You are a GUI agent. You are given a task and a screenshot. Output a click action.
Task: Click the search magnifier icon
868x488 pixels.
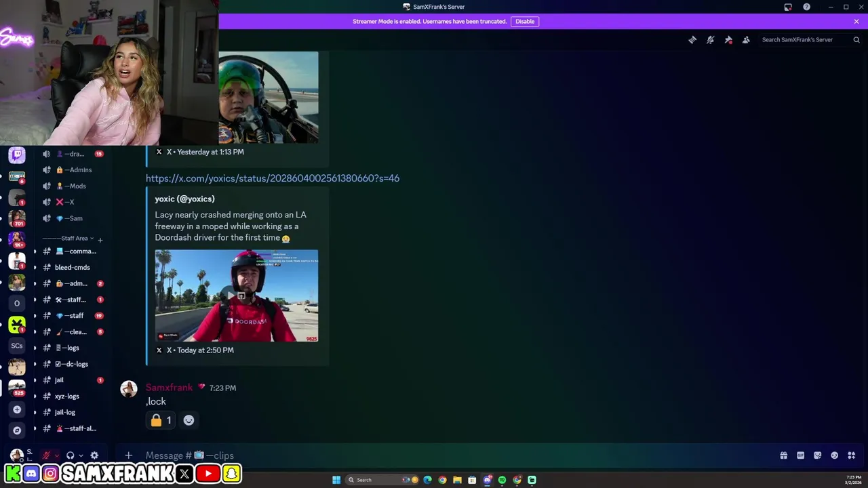click(x=856, y=40)
